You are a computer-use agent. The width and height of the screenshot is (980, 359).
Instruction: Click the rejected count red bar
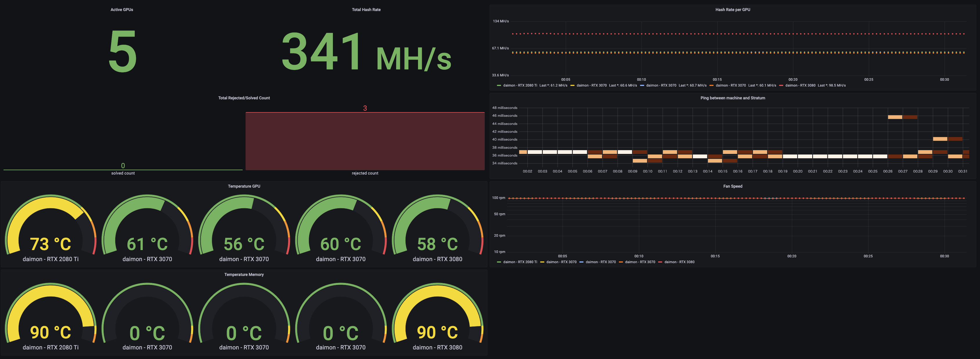coord(365,141)
